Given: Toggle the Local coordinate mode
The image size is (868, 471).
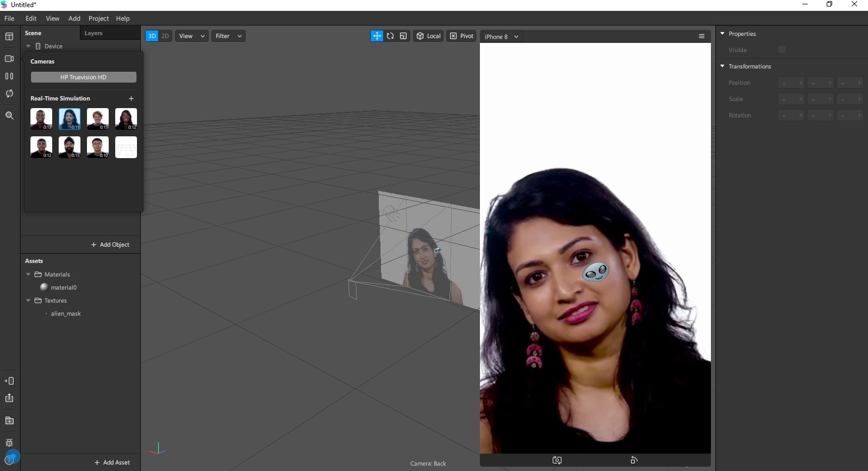Looking at the screenshot, I should pyautogui.click(x=428, y=36).
